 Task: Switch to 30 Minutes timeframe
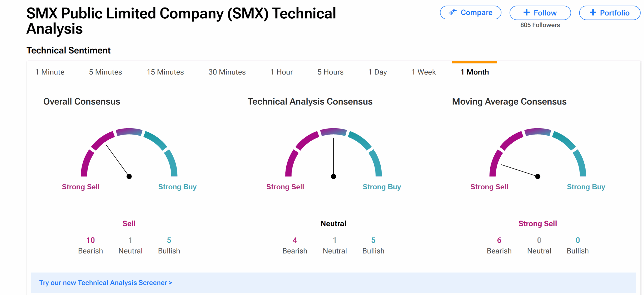(227, 72)
